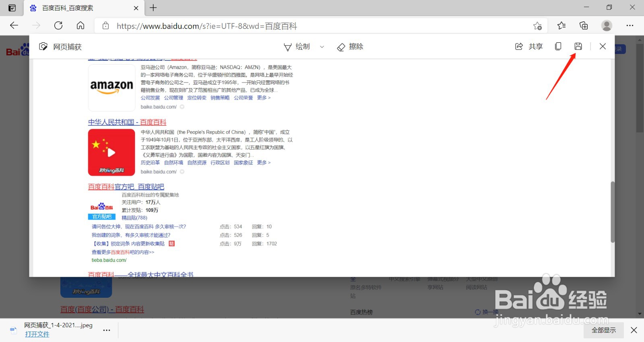Open post 【收集】锁定词条 内容更新收集贴
This screenshot has width=644, height=342.
[x=128, y=243]
